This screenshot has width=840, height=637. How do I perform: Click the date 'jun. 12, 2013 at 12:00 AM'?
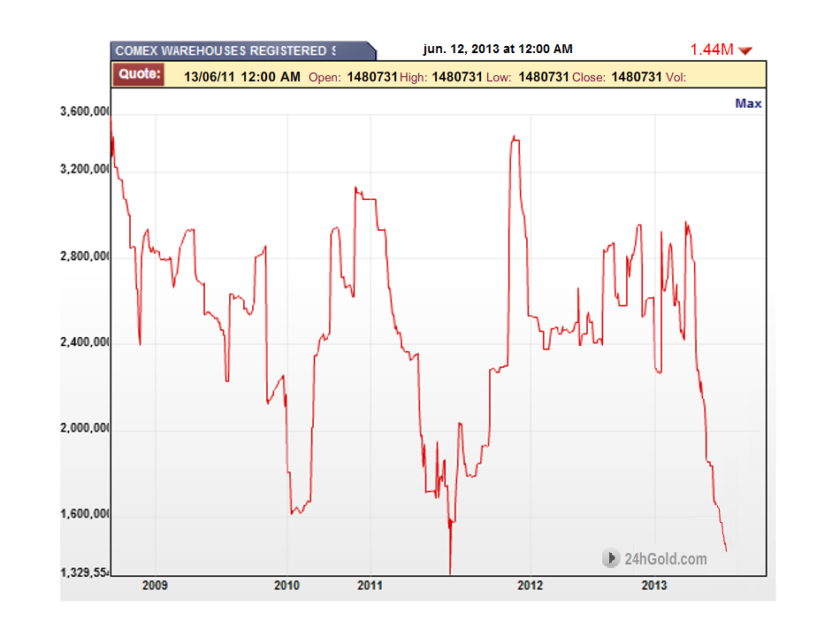pos(498,49)
